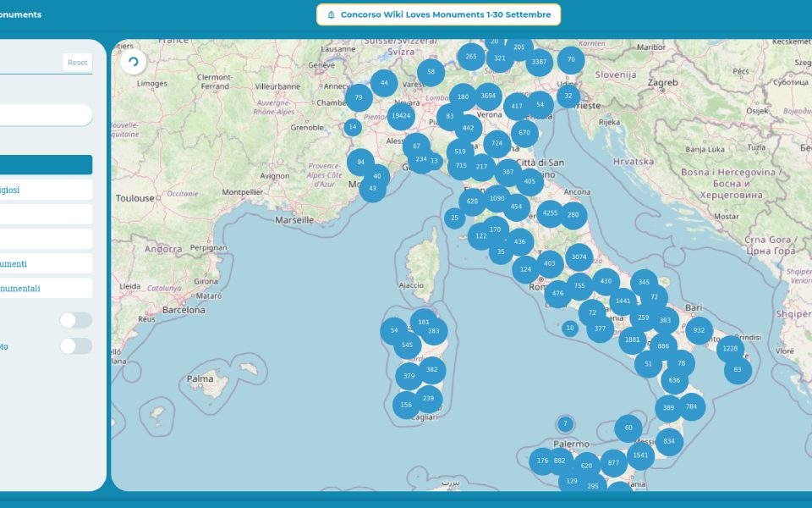Image resolution: width=812 pixels, height=508 pixels.
Task: Select the small 7 cluster above Palermo
Action: click(565, 423)
